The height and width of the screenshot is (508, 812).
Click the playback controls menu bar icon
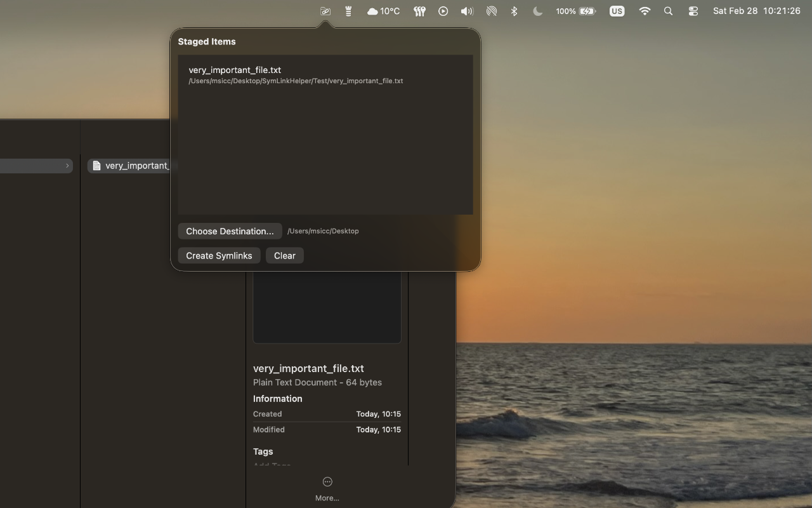[443, 11]
